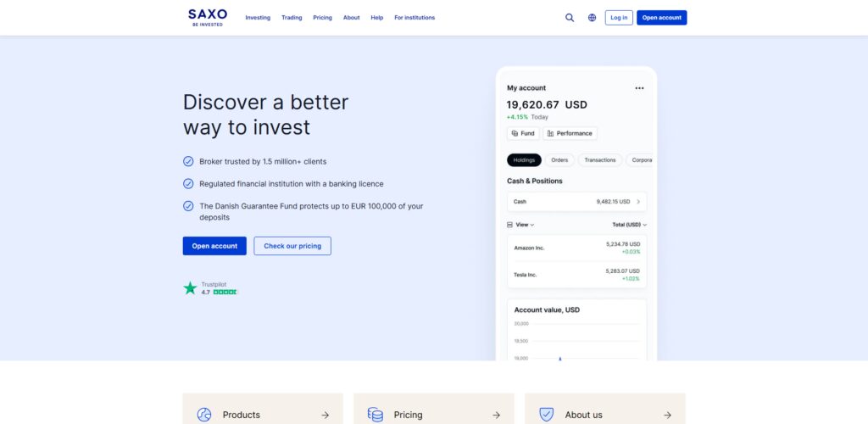Open the Investing menu
868x424 pixels.
pyautogui.click(x=258, y=18)
